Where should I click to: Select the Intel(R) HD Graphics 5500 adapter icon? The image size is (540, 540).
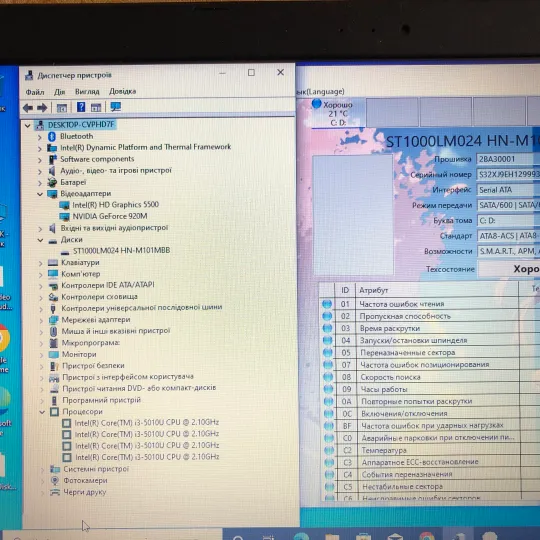tap(64, 205)
